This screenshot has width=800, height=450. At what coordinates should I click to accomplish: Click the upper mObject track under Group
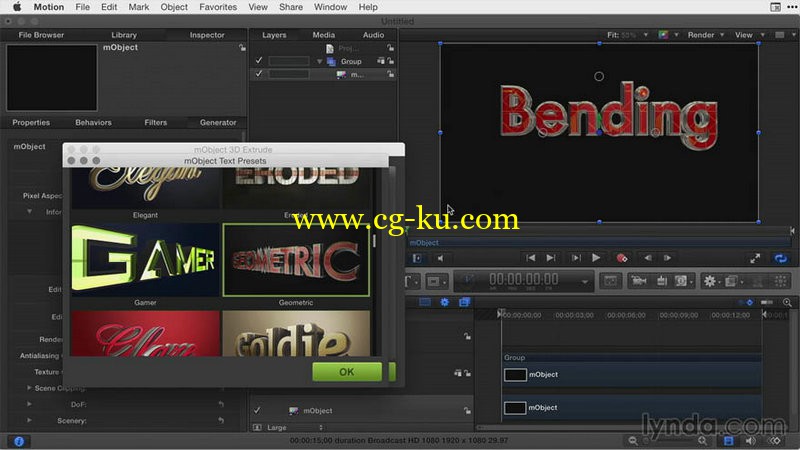632,374
